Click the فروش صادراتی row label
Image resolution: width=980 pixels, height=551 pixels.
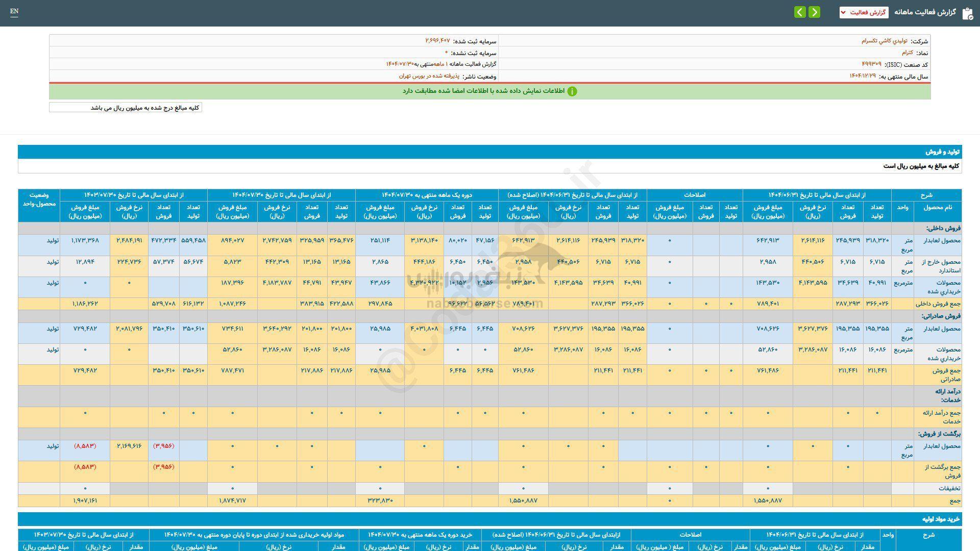point(941,316)
